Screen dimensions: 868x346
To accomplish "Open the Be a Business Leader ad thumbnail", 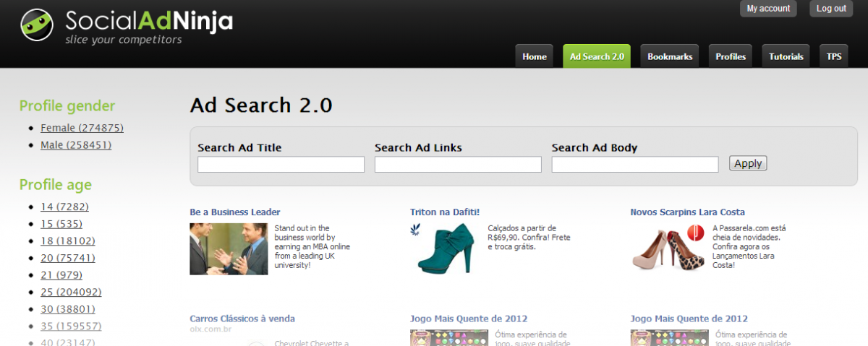I will (x=229, y=248).
